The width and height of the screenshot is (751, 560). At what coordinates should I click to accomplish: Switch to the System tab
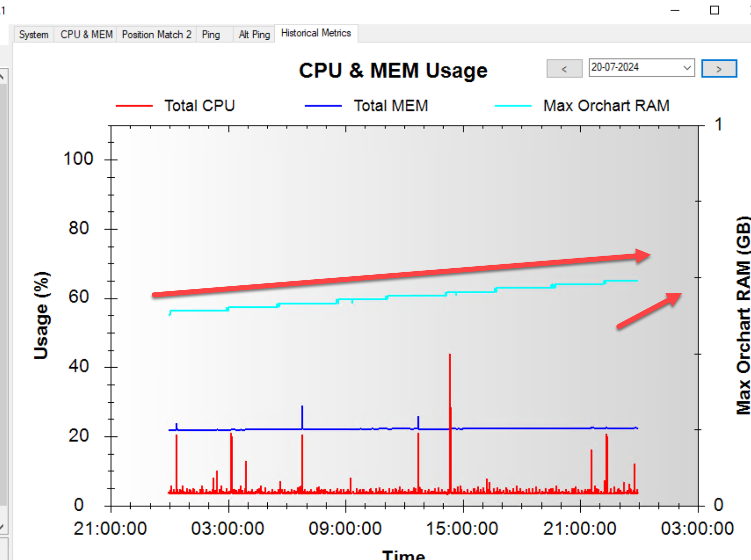point(34,35)
